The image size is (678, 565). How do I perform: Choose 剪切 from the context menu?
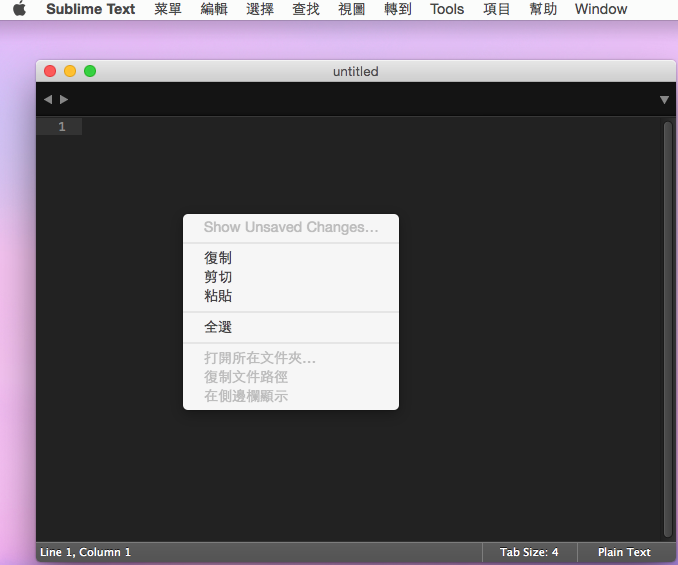[291, 277]
